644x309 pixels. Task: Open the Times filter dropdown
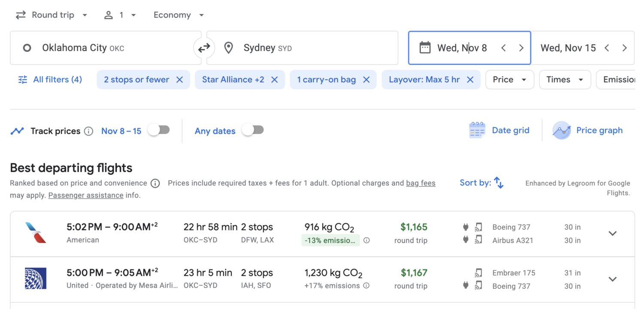[565, 79]
